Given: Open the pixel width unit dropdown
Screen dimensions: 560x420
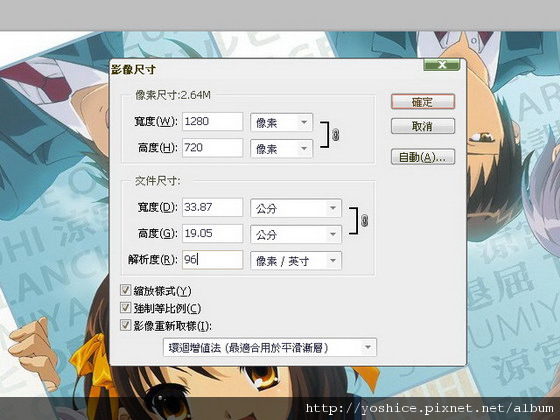Looking at the screenshot, I should click(281, 122).
